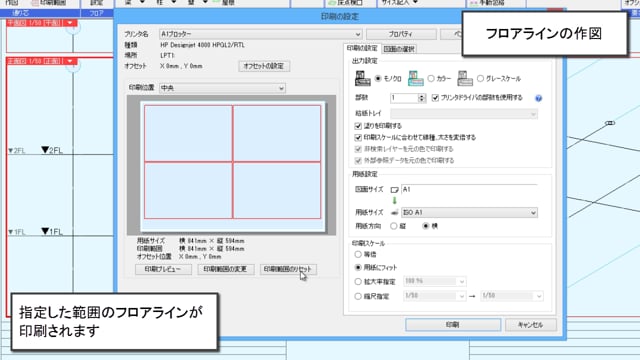640x360 pixels.
Task: Click the grayscale printer icon
Action: 465,78
